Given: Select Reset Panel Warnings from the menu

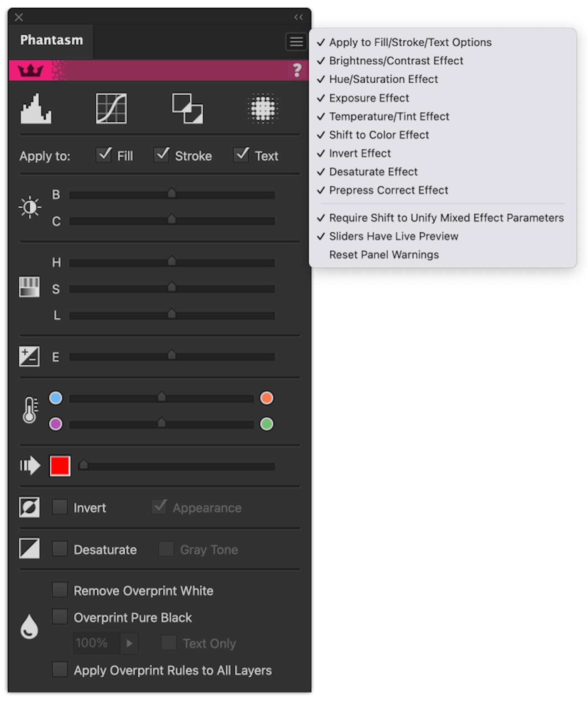Looking at the screenshot, I should 384,254.
